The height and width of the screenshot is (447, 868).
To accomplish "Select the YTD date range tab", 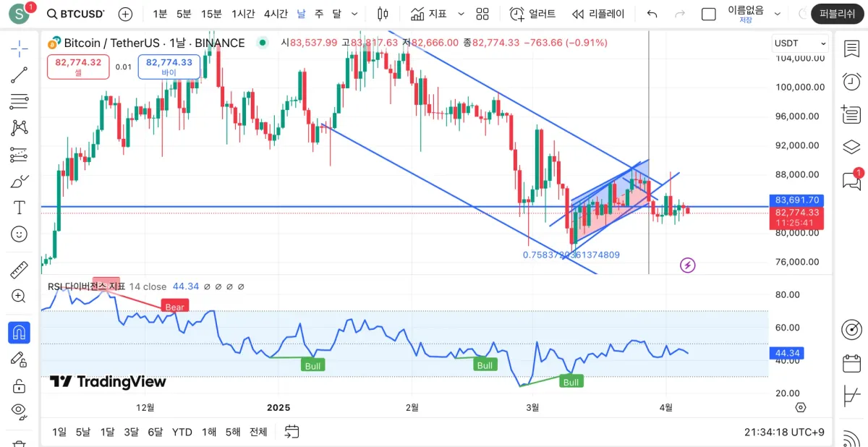I will coord(182,432).
